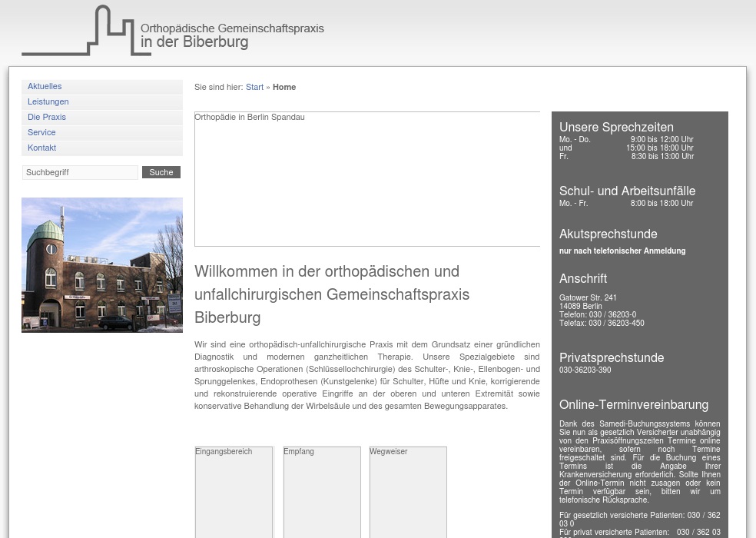Select Die Praxis in the sidebar menu
Screen dimensions: 756x538
click(47, 117)
